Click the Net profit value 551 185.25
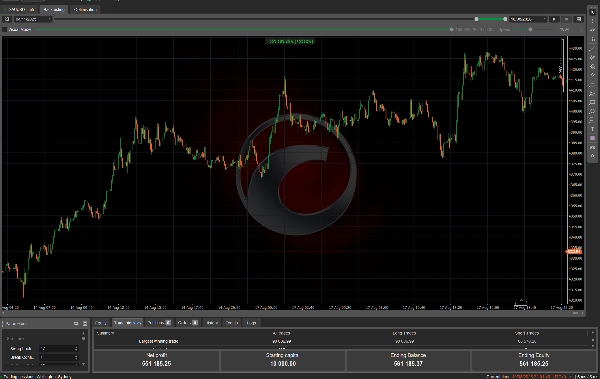Viewport: 600px width, 379px height. 157,364
